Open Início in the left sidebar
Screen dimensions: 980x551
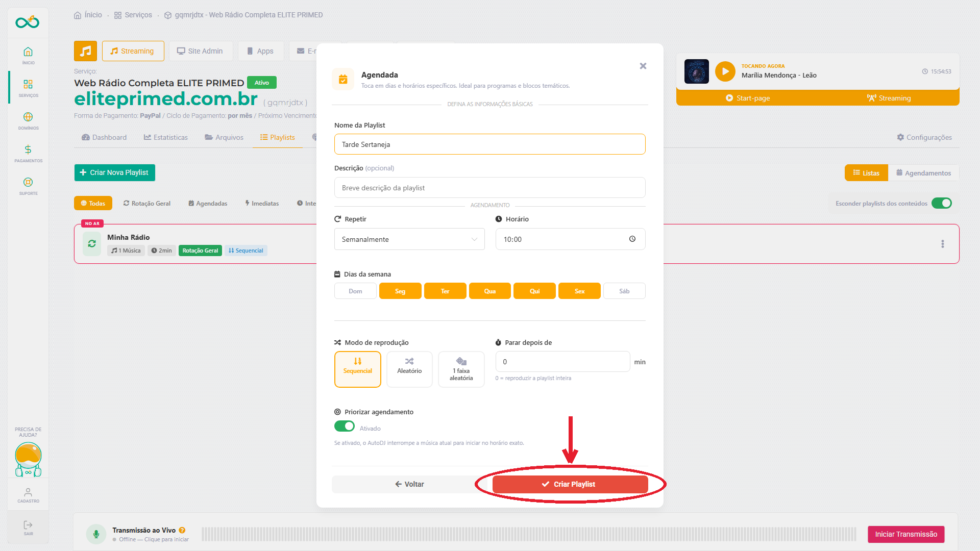(28, 55)
